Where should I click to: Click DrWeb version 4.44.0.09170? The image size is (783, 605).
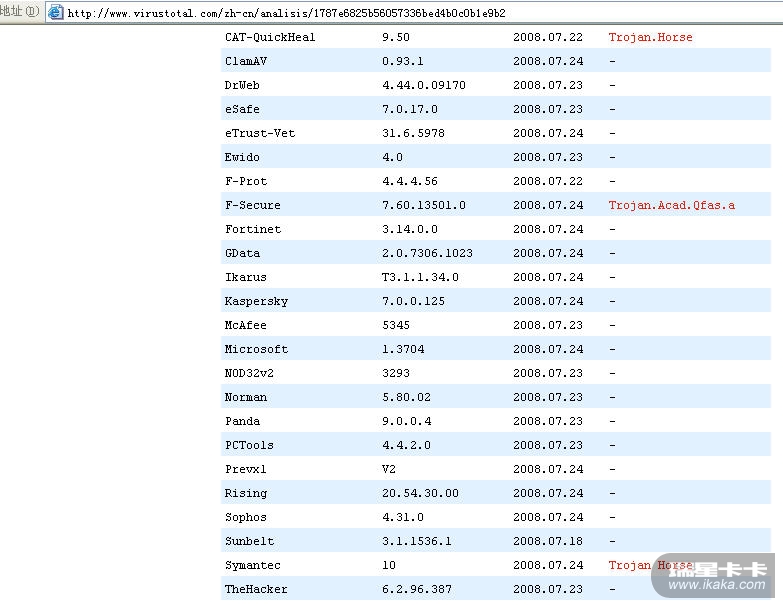coord(423,85)
